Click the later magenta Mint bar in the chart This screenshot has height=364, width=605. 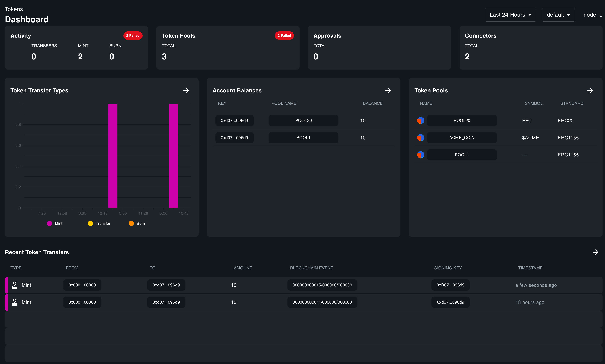pyautogui.click(x=174, y=156)
